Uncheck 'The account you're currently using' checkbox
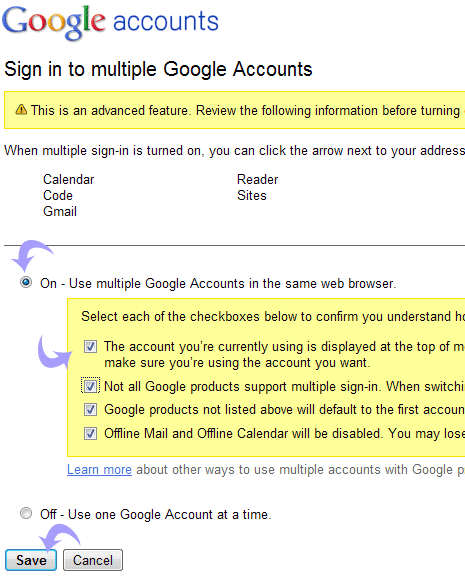465x577 pixels. 90,346
